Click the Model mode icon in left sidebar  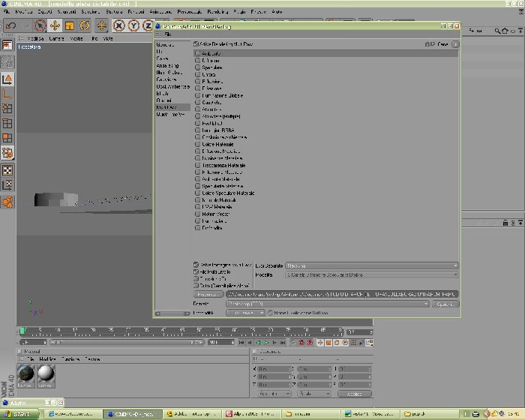(7, 79)
